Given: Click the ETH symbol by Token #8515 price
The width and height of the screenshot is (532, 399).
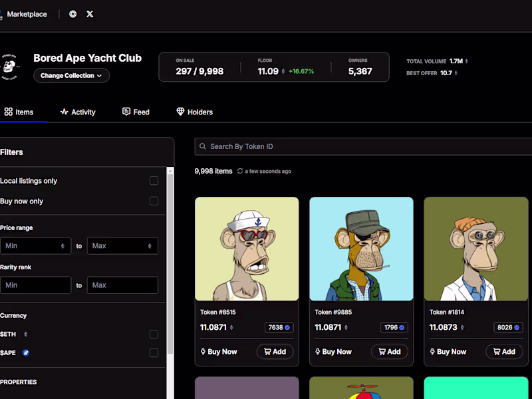Looking at the screenshot, I should (x=231, y=327).
